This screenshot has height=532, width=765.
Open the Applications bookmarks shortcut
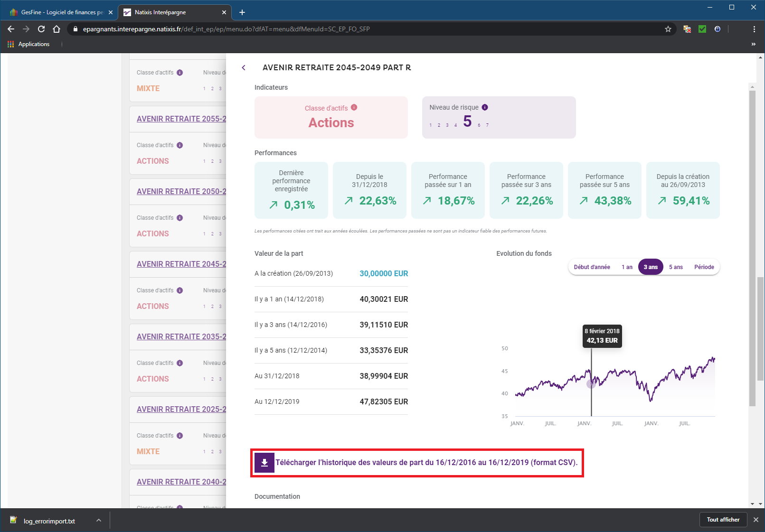(29, 44)
